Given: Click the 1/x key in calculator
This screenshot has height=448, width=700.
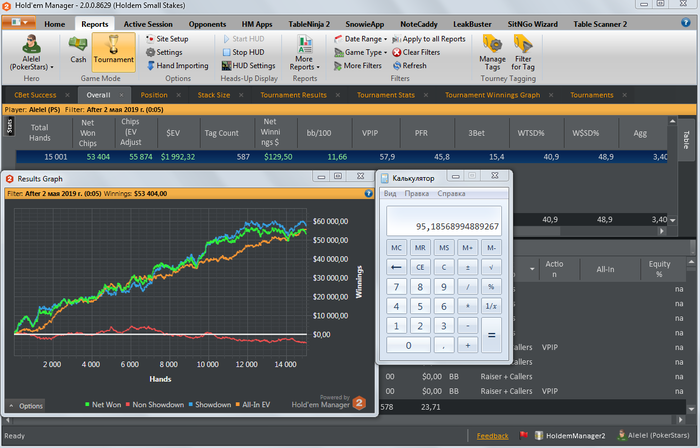Looking at the screenshot, I should [x=491, y=306].
